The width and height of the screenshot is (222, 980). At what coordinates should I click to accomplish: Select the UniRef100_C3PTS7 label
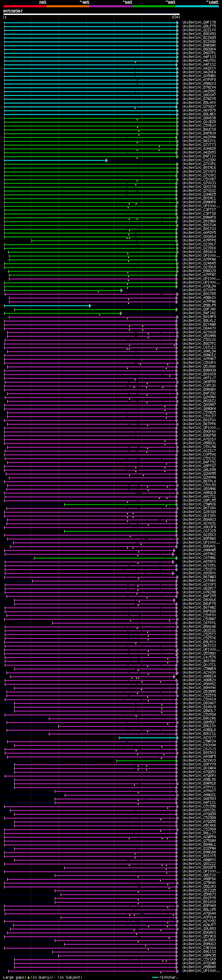coord(199,210)
